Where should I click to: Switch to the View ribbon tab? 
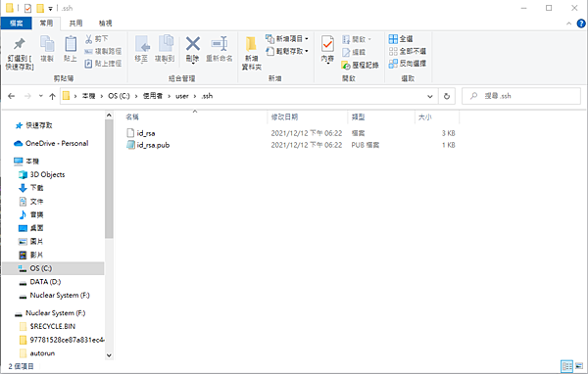click(106, 23)
